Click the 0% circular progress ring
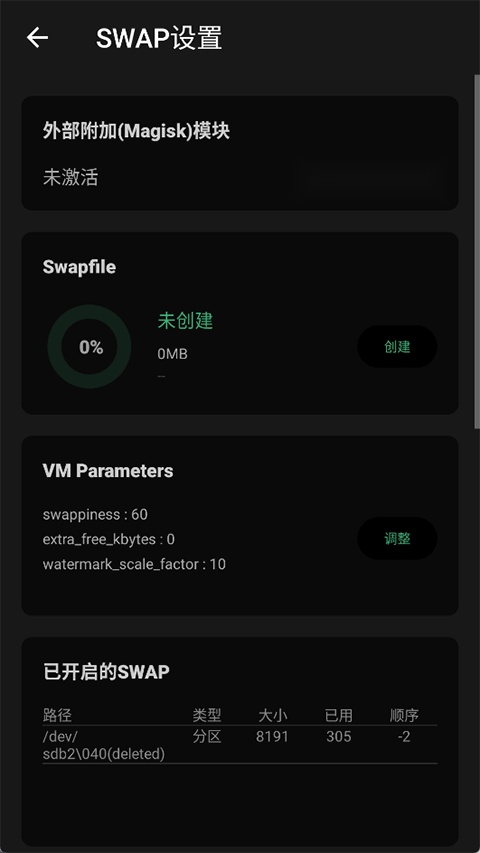The image size is (480, 853). [x=90, y=347]
